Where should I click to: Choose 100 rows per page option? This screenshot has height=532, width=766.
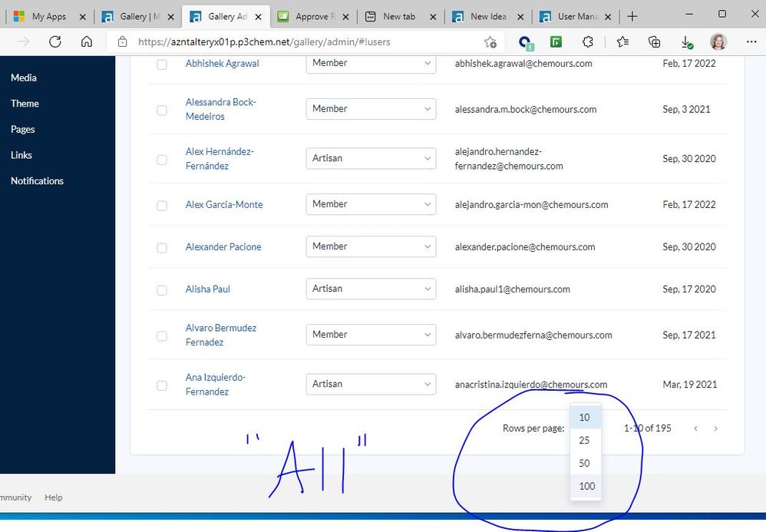[586, 486]
